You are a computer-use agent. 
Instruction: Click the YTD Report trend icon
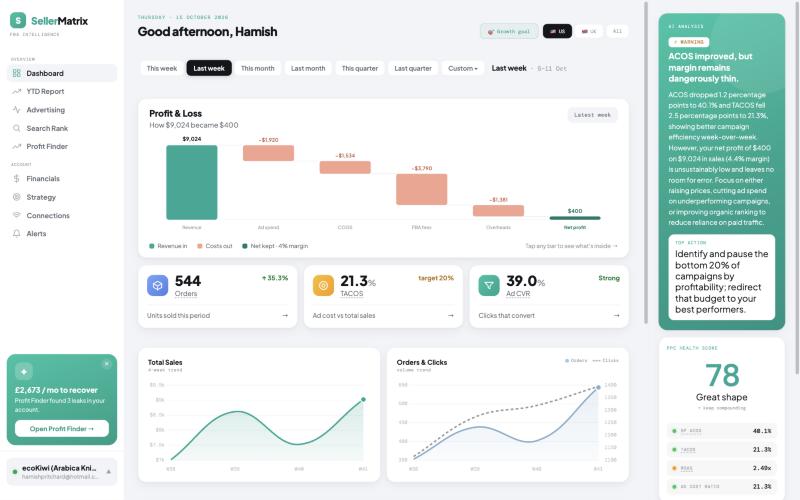[x=16, y=91]
